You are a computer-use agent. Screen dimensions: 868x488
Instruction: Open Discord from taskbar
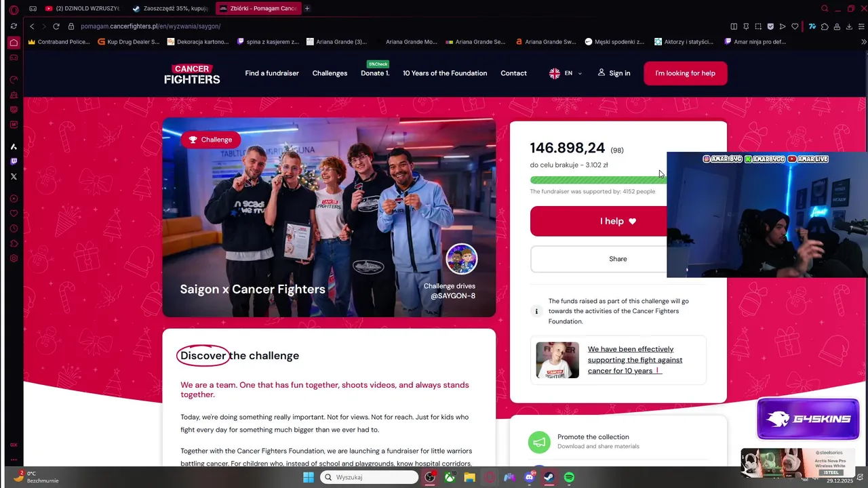(529, 477)
